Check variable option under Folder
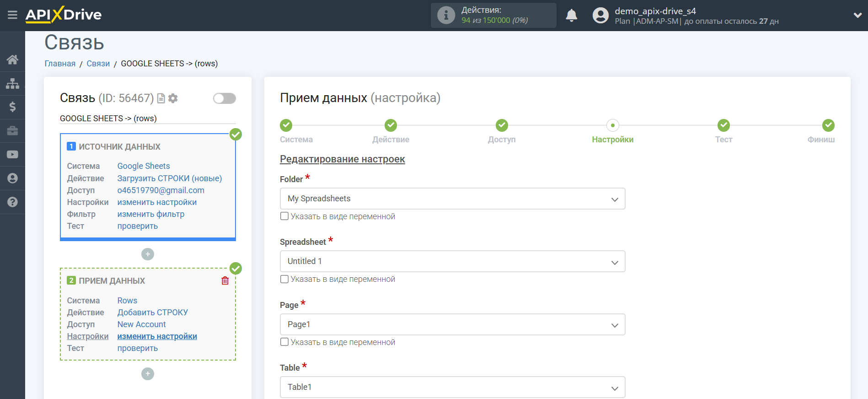This screenshot has height=399, width=868. point(284,216)
